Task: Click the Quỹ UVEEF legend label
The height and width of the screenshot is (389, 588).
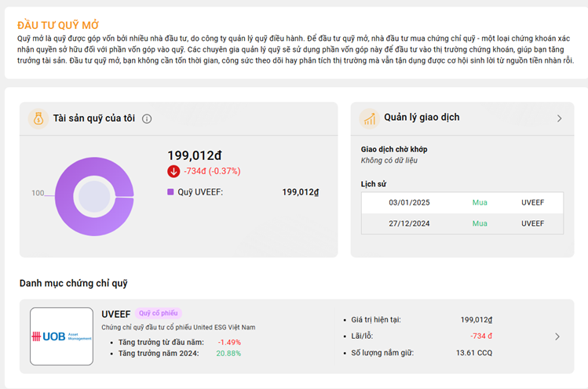Action: pos(200,192)
